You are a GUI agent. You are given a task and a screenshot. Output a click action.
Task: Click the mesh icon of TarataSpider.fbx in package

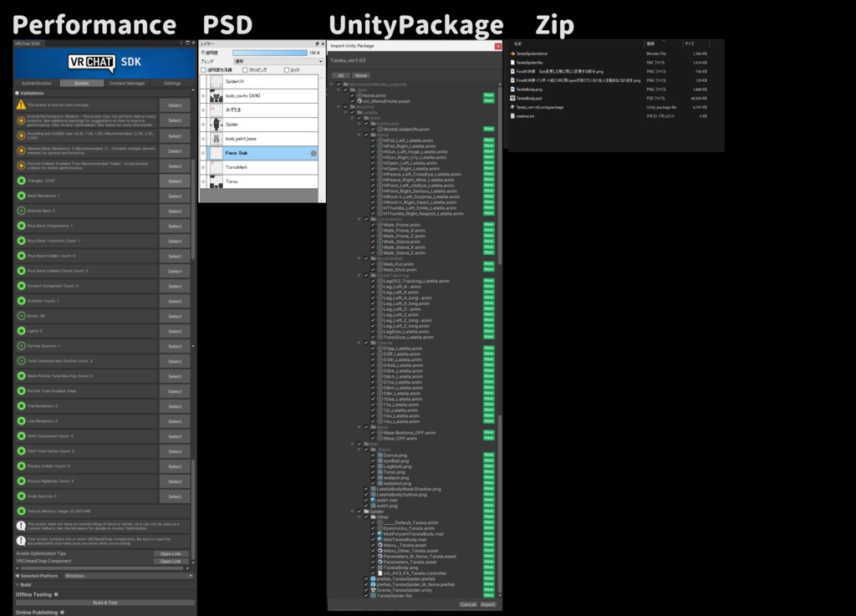coord(373,595)
